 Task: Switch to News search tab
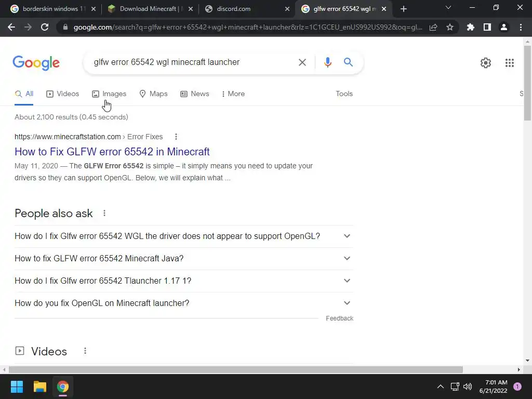195,94
